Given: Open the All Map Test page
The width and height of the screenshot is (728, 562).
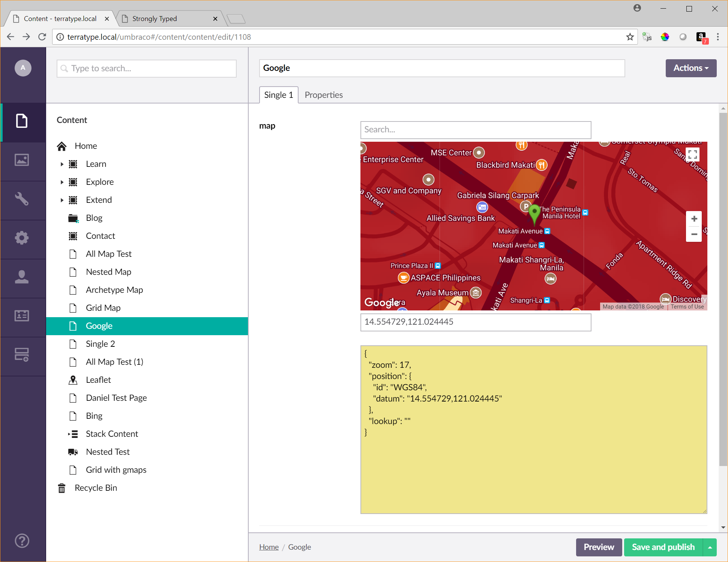Looking at the screenshot, I should point(109,254).
